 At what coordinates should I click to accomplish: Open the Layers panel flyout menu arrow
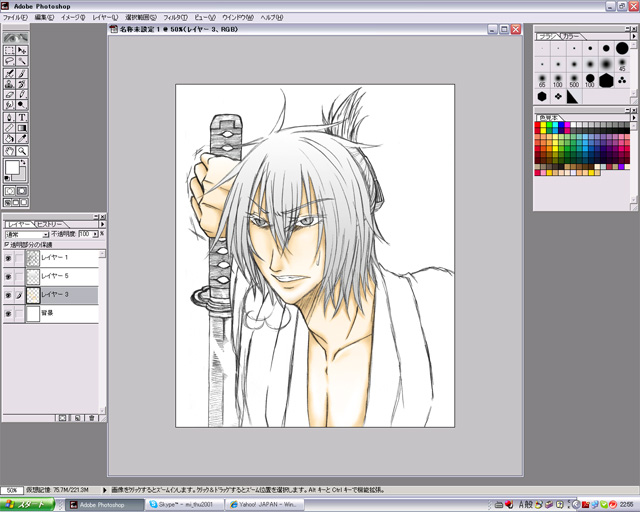tap(102, 224)
